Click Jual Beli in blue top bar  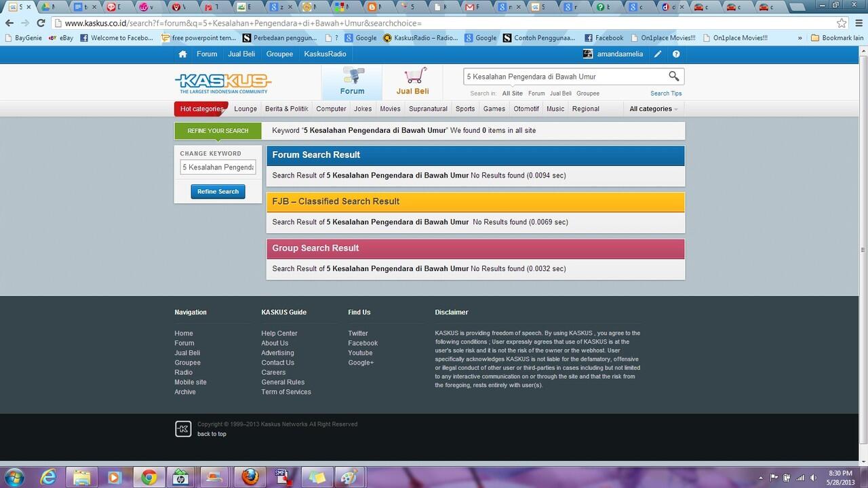(241, 54)
